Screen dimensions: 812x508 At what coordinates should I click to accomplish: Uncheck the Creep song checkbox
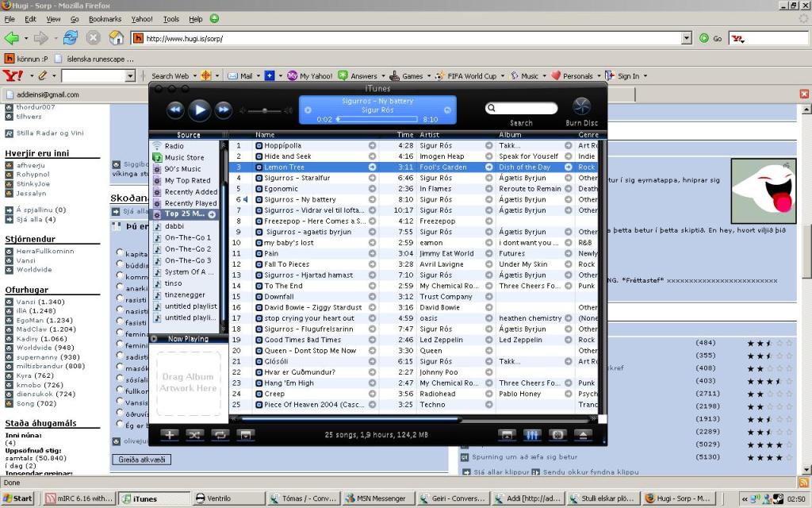click(259, 394)
